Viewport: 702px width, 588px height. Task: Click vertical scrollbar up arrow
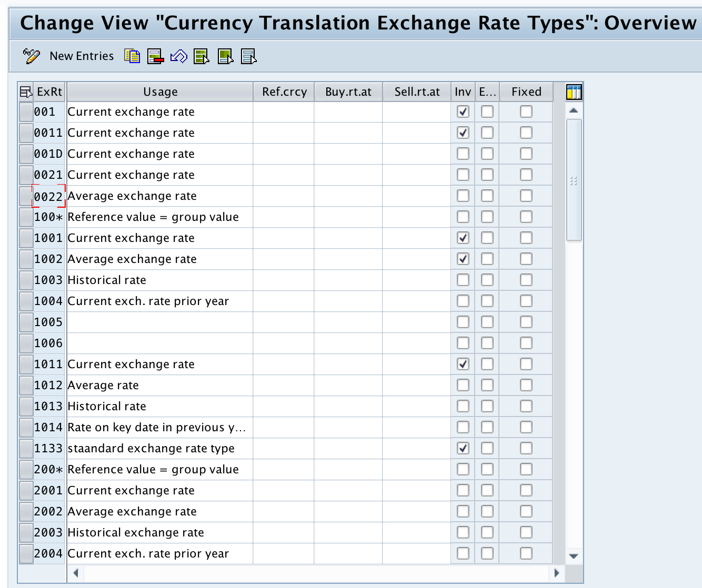coord(574,110)
